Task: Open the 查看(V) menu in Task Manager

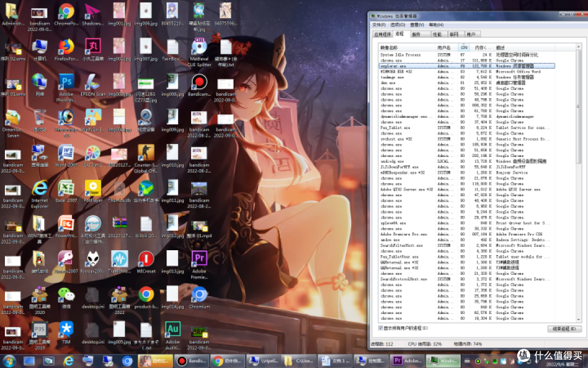Action: [417, 25]
